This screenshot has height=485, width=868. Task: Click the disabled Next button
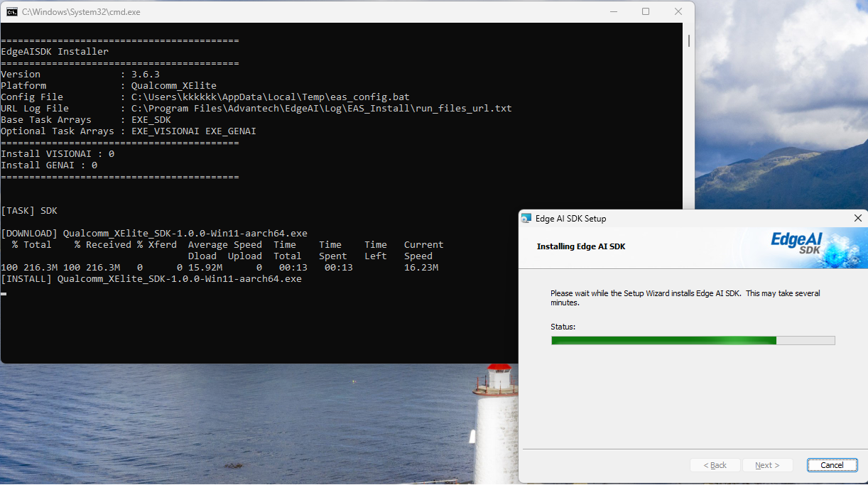click(x=767, y=465)
